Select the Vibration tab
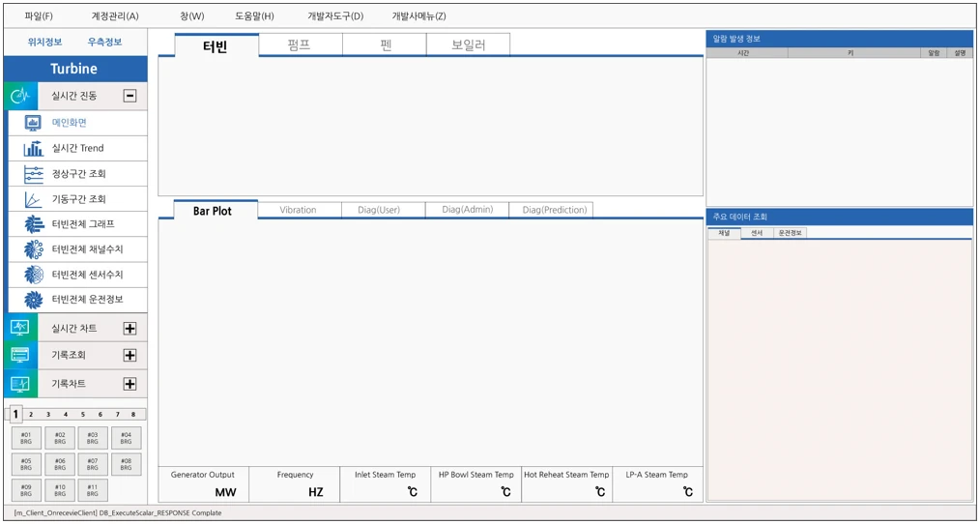The height and width of the screenshot is (524, 980). coord(300,210)
